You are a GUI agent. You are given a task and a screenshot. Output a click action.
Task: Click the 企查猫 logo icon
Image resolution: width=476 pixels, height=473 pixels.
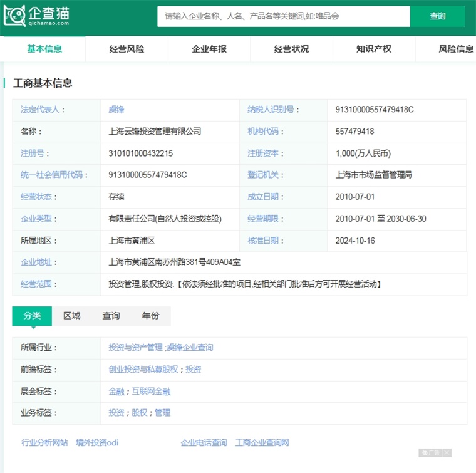[15, 16]
